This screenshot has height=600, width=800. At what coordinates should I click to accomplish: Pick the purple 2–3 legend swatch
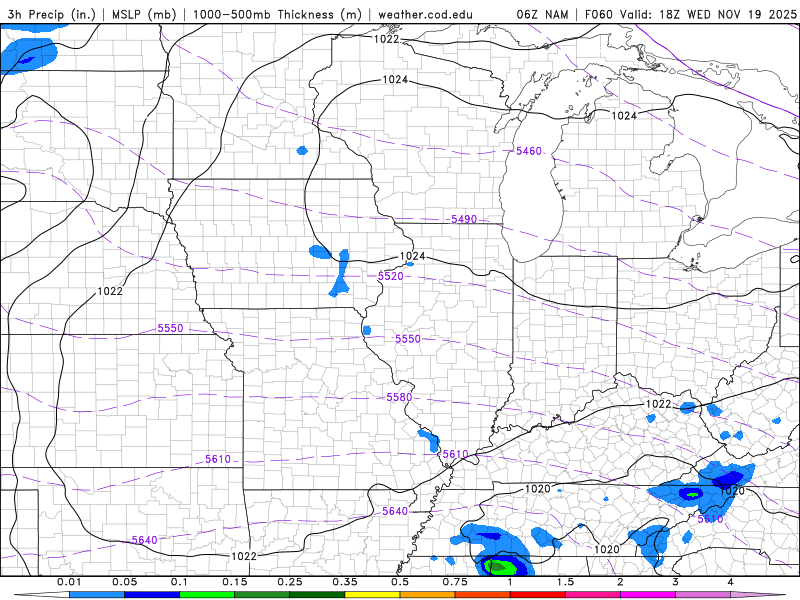[648, 595]
